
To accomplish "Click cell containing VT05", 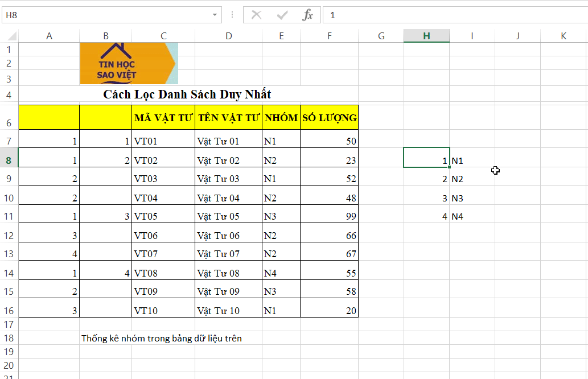I will click(163, 216).
